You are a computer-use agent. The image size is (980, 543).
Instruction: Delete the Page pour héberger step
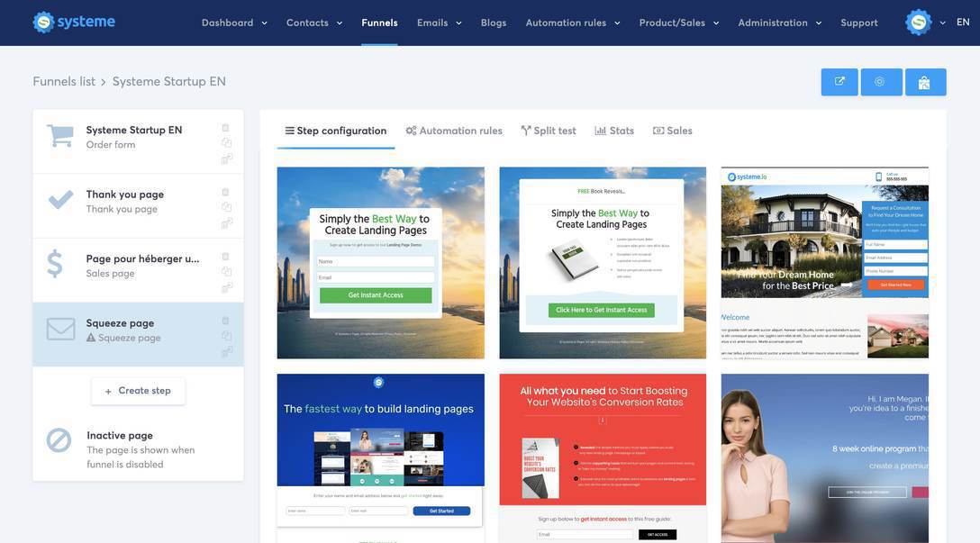point(225,256)
